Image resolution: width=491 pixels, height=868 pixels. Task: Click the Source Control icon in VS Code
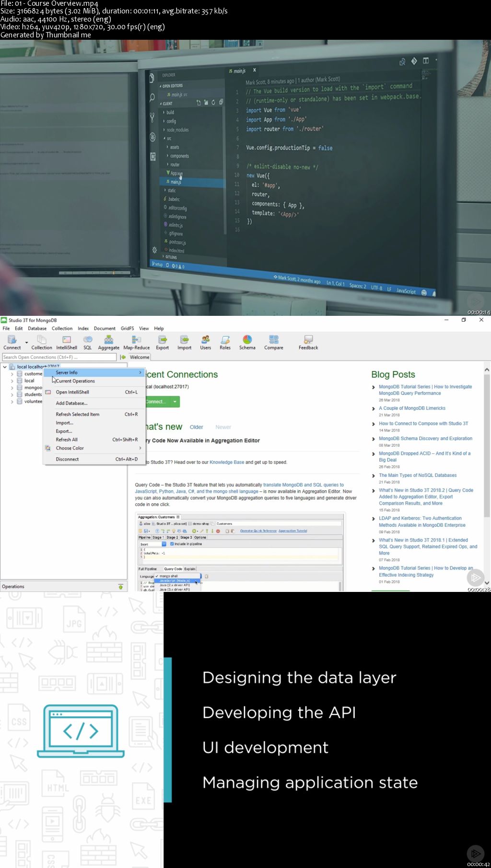(152, 117)
